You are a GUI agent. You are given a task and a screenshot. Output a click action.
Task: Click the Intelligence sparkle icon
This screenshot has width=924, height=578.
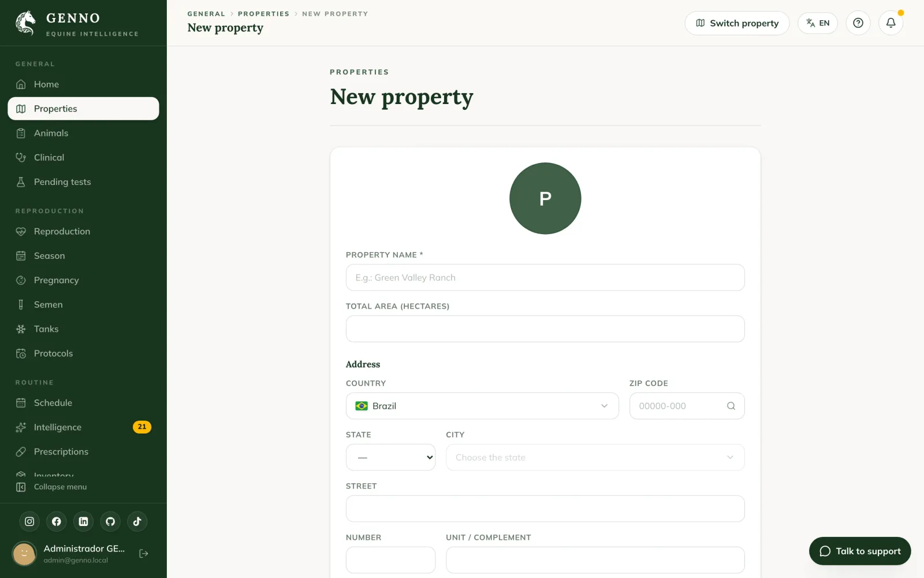[x=21, y=427]
